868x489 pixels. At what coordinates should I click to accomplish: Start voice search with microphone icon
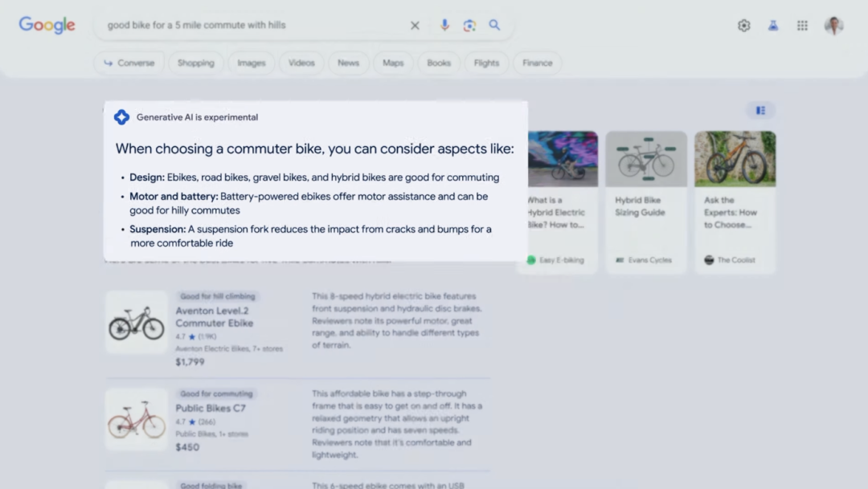444,26
